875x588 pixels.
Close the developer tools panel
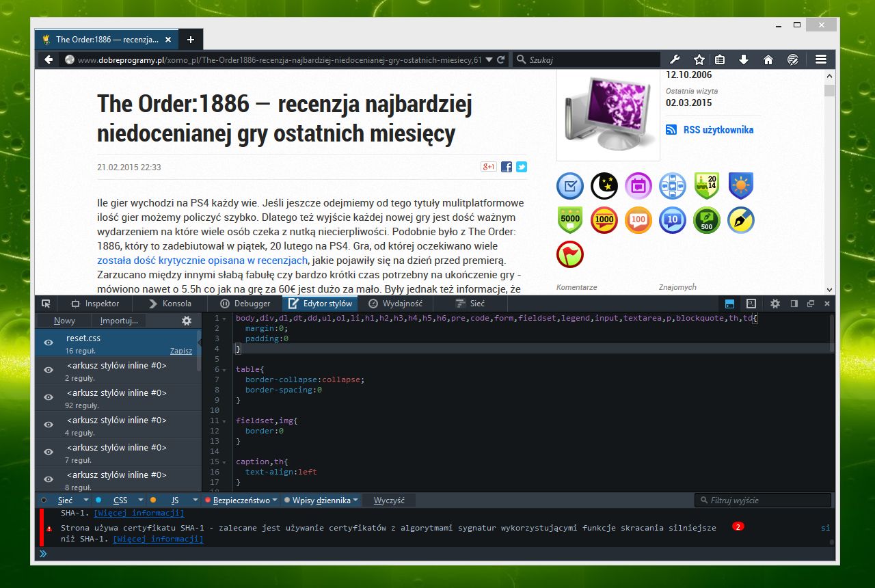tap(827, 304)
